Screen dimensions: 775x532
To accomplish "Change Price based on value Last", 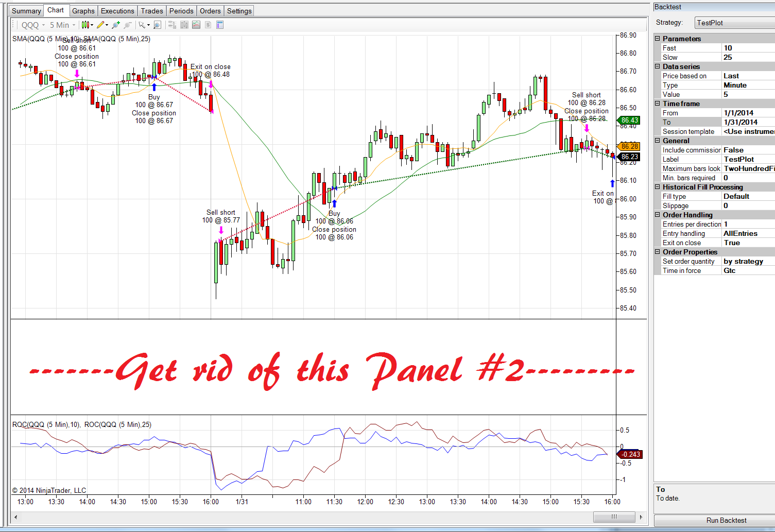I will click(x=748, y=76).
